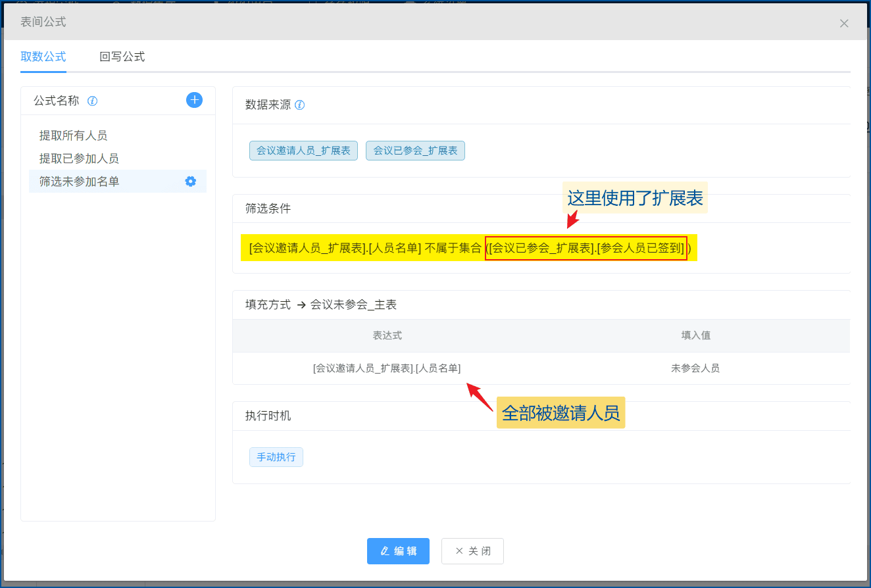Click the 筛选条件 section heading
This screenshot has height=588, width=871.
click(268, 208)
